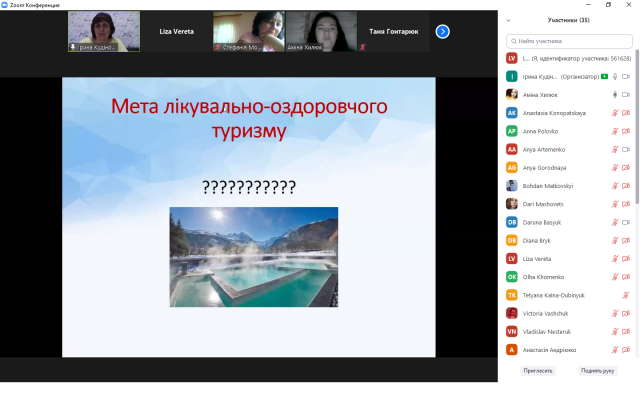Select Таня Гонтарюк's video tile
This screenshot has height=400, width=640.
(393, 32)
